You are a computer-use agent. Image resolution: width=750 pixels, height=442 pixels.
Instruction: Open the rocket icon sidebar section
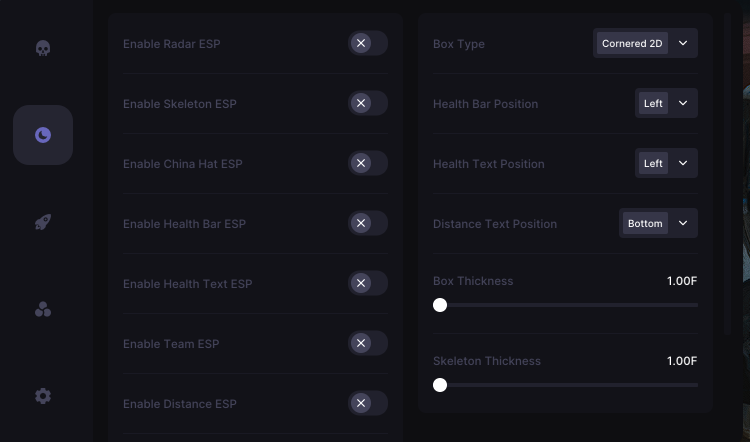pyautogui.click(x=43, y=222)
